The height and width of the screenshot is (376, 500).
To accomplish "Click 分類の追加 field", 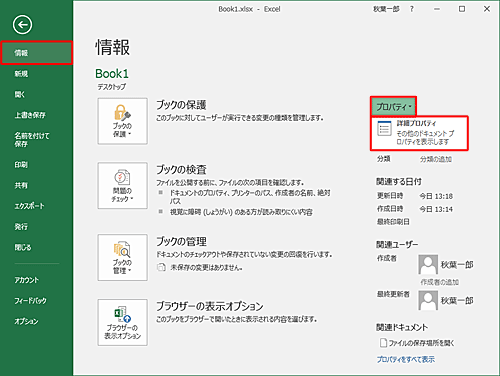I will point(436,159).
